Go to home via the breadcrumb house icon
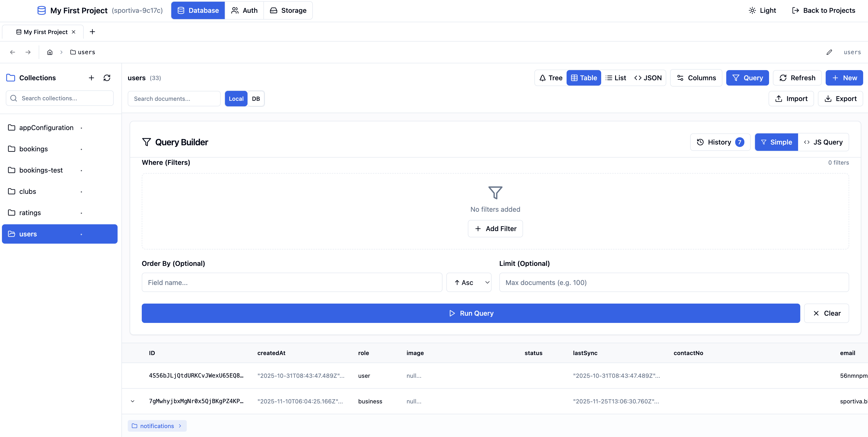 50,52
